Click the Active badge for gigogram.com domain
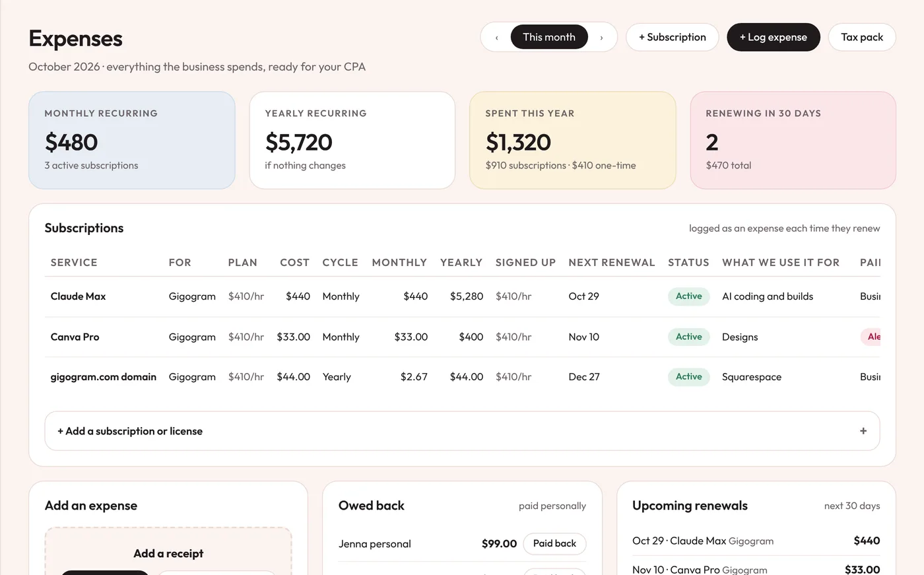 [688, 377]
